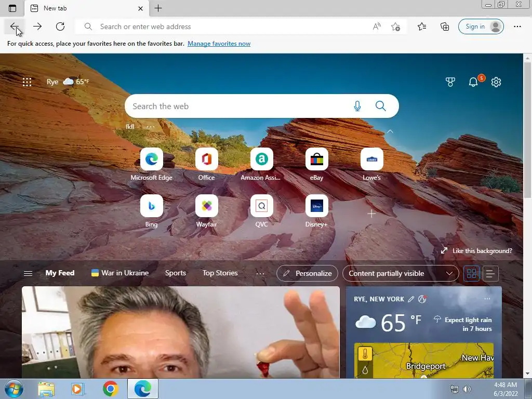Viewport: 532px width, 399px height.
Task: Open Office quick link
Action: click(x=206, y=165)
